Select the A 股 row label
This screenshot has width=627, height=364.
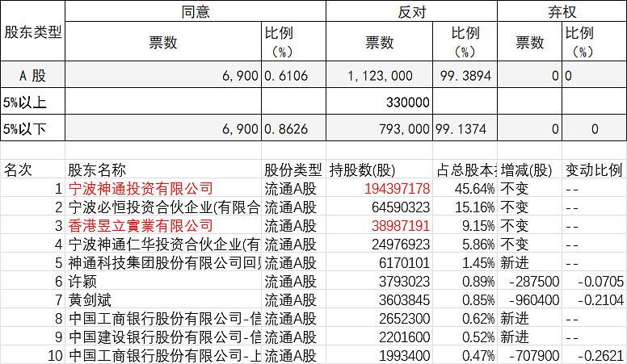pyautogui.click(x=33, y=75)
